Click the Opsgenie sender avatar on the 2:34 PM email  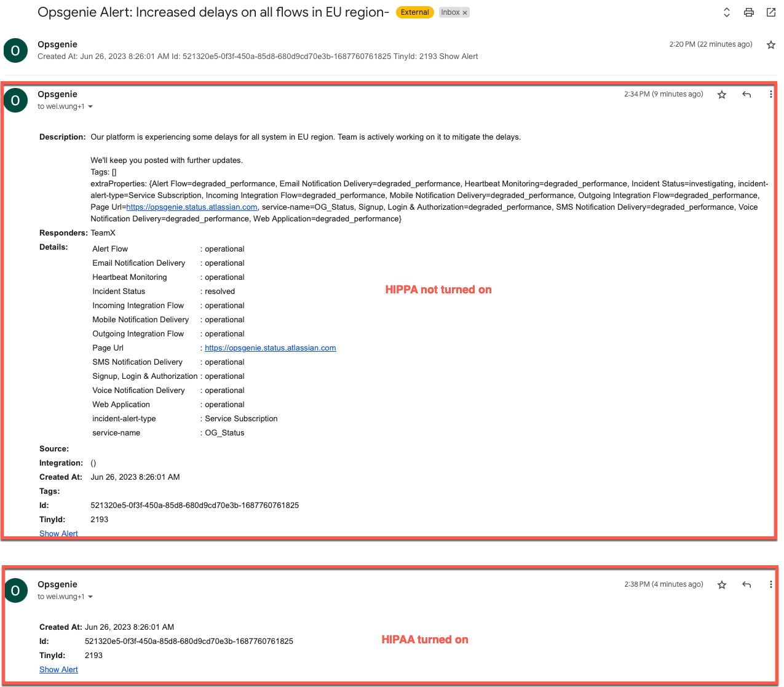click(x=15, y=100)
